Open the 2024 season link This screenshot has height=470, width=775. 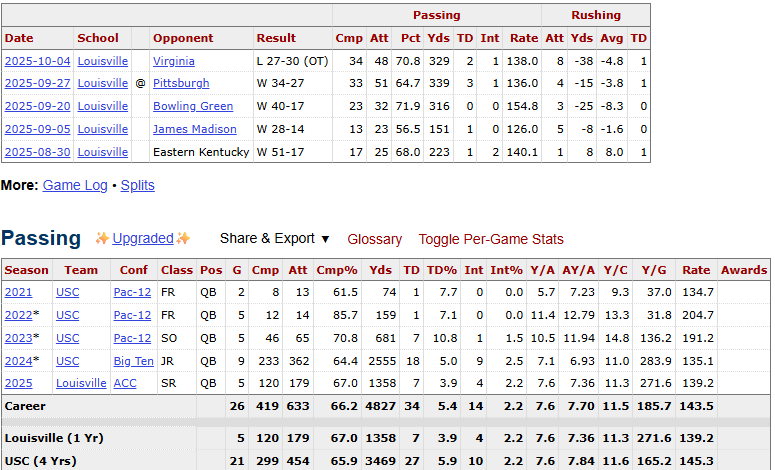coord(19,361)
